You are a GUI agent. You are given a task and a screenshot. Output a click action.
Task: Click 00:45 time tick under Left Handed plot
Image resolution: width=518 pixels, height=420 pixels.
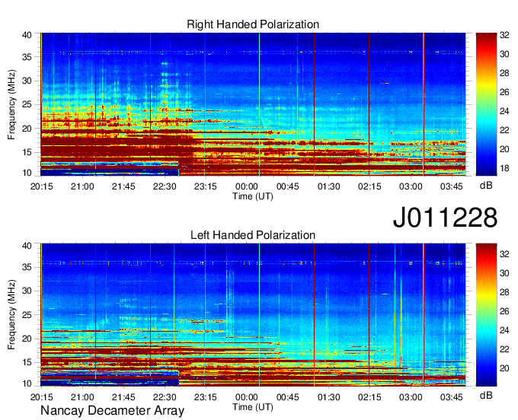(288, 397)
